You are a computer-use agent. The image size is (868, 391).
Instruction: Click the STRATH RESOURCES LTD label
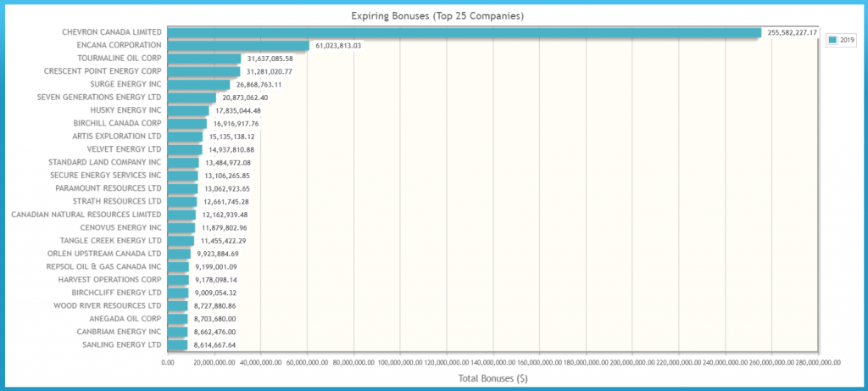pos(117,202)
